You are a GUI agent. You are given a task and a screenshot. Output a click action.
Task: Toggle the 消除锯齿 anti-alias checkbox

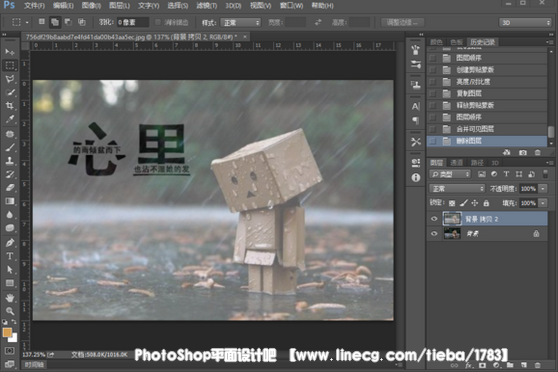(x=158, y=22)
